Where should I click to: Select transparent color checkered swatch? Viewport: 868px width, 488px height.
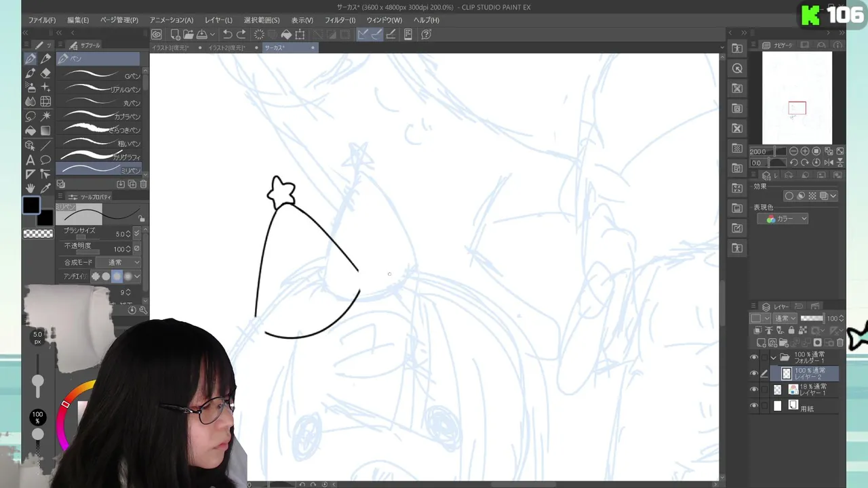pyautogui.click(x=38, y=233)
